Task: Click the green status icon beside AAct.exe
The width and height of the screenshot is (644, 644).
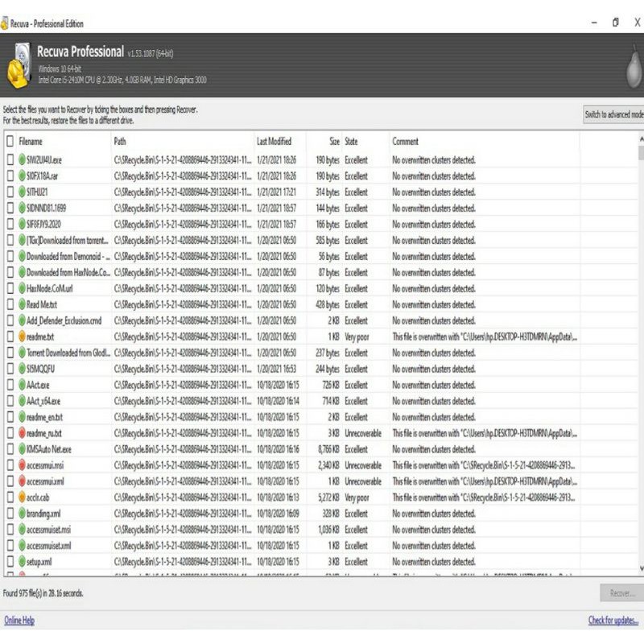Action: pos(22,385)
